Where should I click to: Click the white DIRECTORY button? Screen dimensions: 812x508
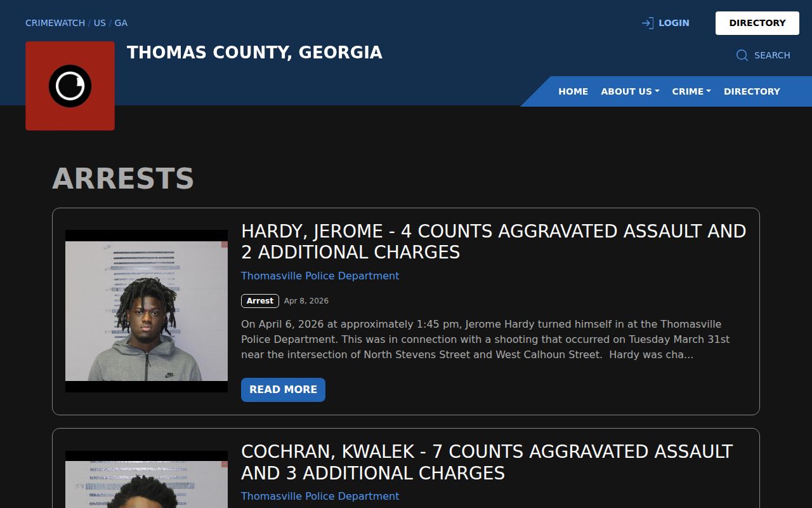point(757,23)
